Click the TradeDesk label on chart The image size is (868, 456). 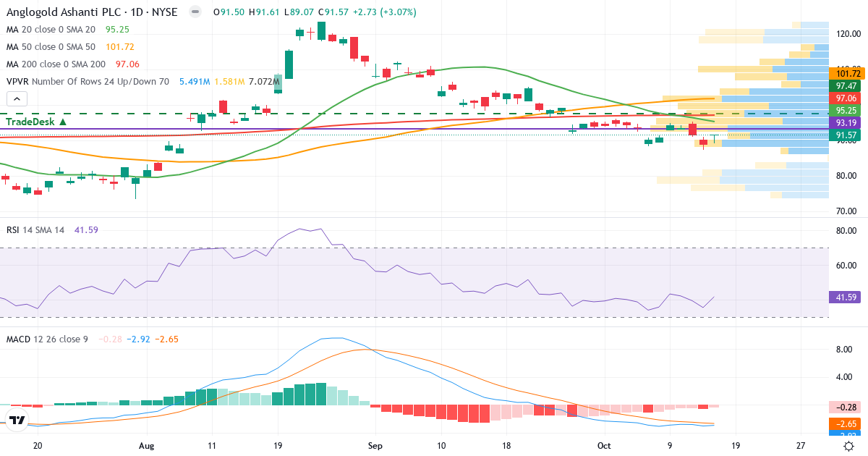tap(37, 122)
